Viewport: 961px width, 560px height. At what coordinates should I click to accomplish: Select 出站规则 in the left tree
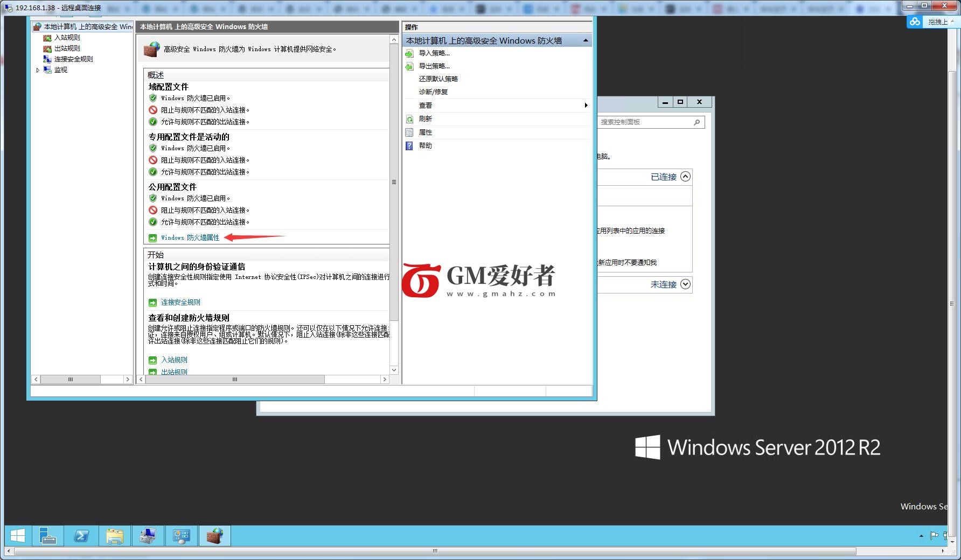click(67, 48)
